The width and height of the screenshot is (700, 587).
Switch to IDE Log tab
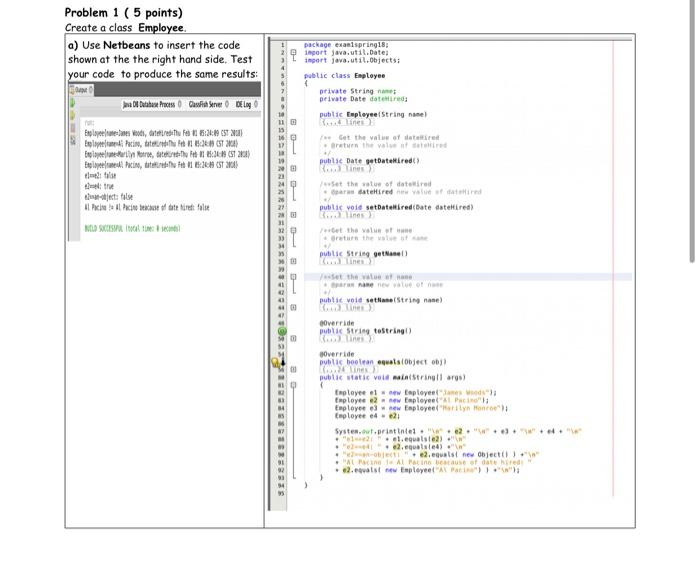243,104
